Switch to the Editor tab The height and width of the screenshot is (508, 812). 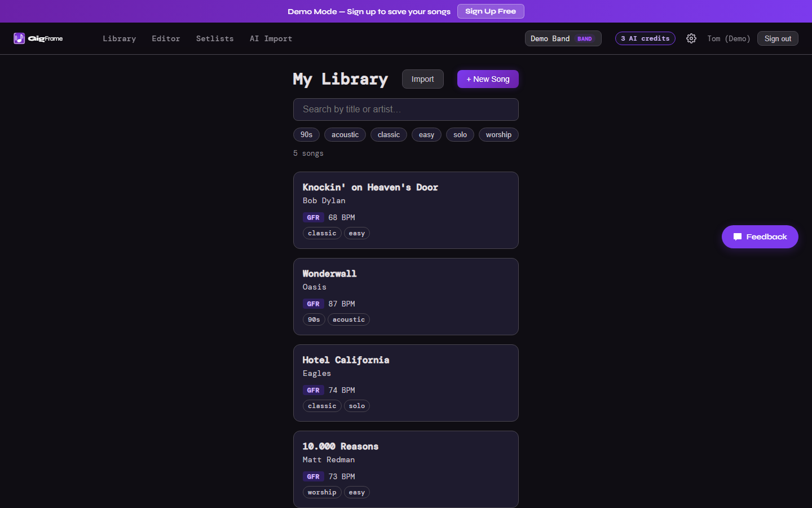click(x=166, y=38)
